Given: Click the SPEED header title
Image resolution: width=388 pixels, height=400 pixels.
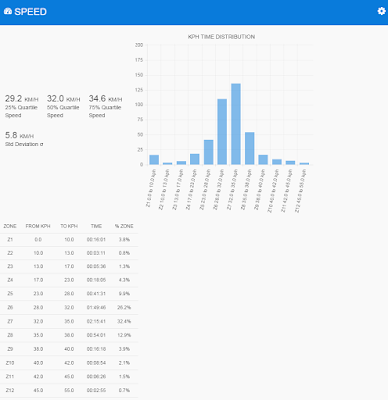Looking at the screenshot, I should click(x=30, y=12).
